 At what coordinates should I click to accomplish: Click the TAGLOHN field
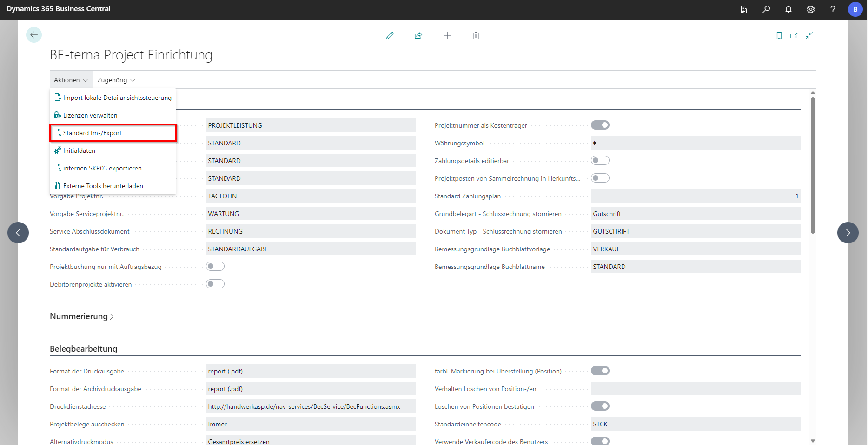pos(311,196)
